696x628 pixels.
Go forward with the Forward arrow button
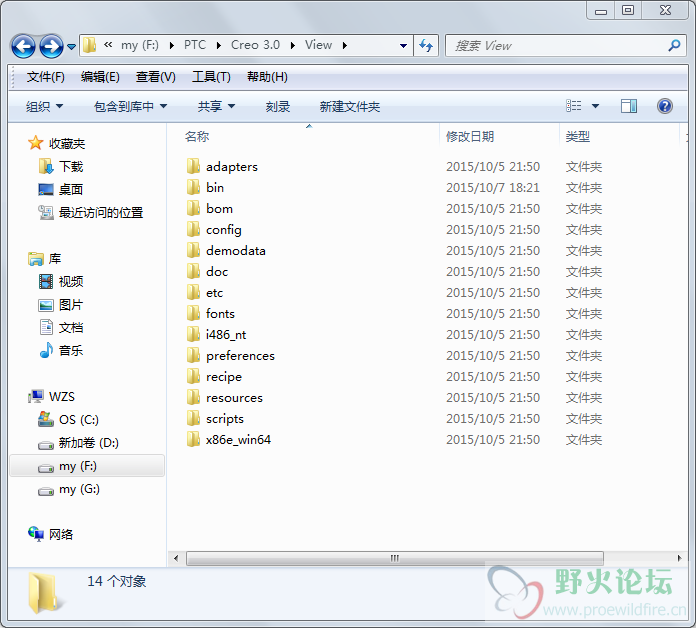point(51,46)
